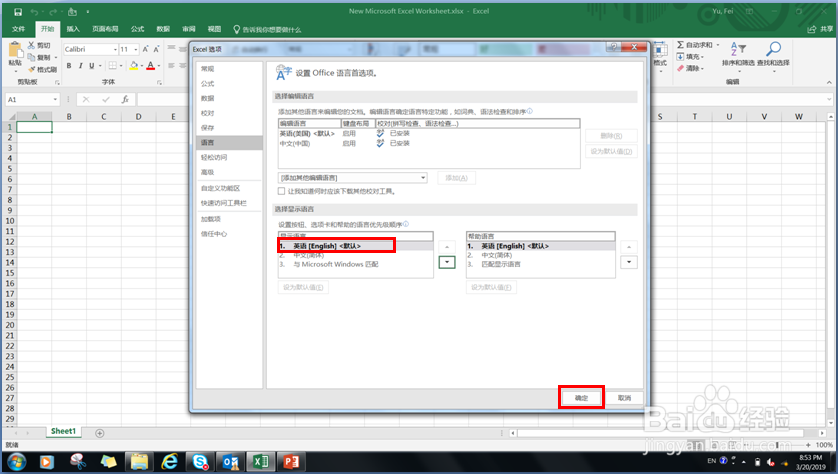Click the New Sheet plus icon
838x474 pixels.
click(99, 433)
